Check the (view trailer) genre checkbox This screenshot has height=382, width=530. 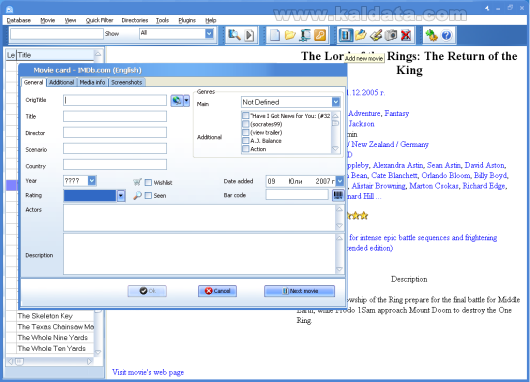coord(246,132)
